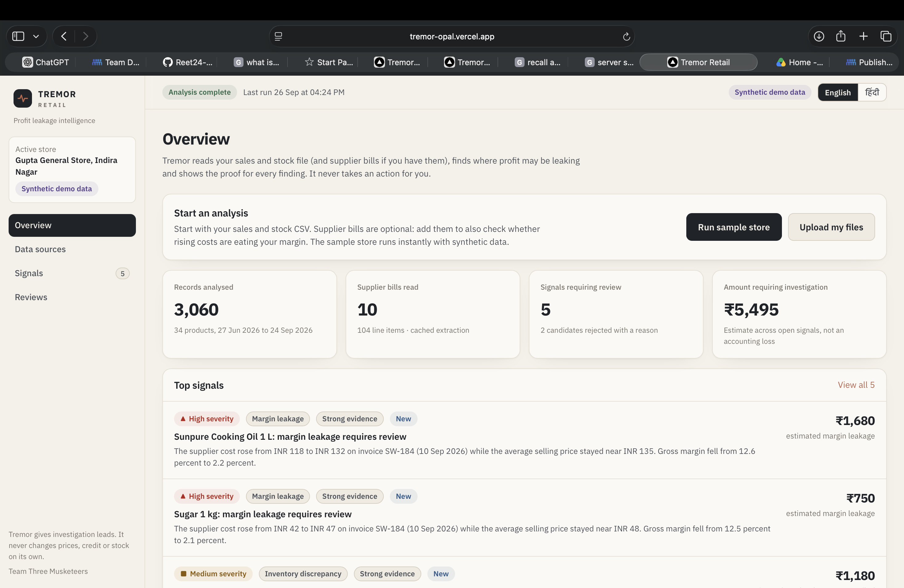Image resolution: width=904 pixels, height=588 pixels.
Task: Click the Signals count badge showing 5
Action: (122, 273)
